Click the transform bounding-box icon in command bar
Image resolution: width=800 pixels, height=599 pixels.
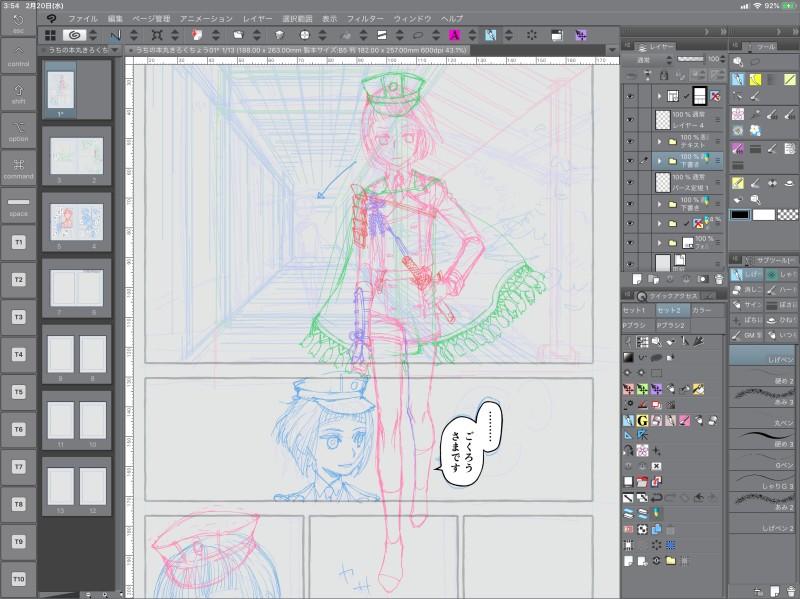pyautogui.click(x=157, y=35)
